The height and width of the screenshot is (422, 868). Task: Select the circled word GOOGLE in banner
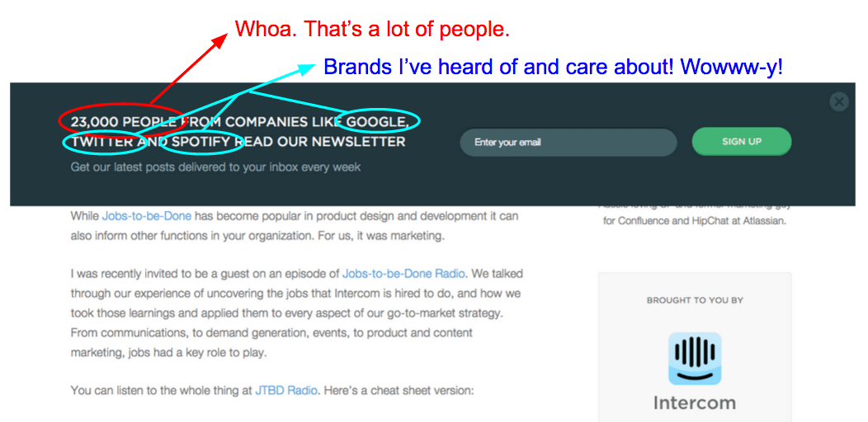pos(377,122)
